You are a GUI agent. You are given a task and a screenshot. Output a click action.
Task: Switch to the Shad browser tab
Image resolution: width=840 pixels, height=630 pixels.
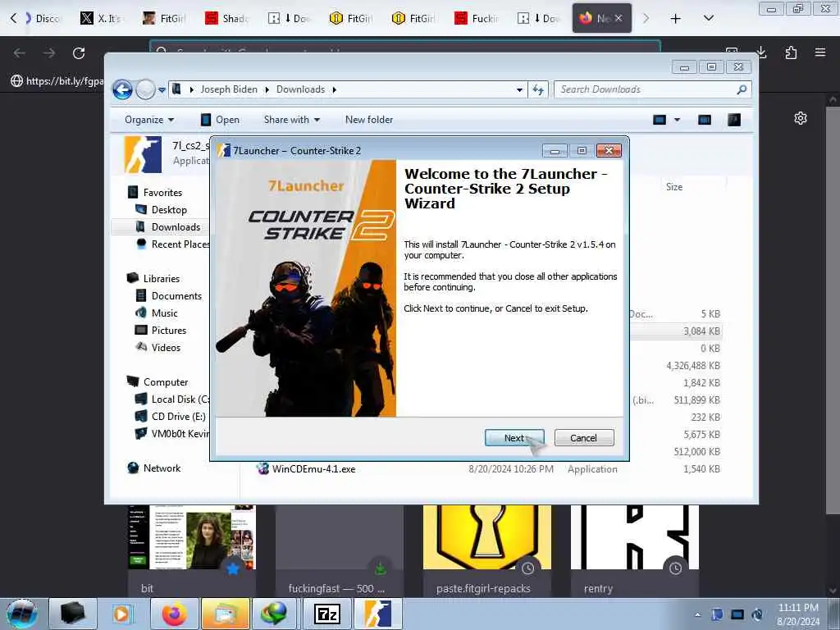[x=228, y=18]
